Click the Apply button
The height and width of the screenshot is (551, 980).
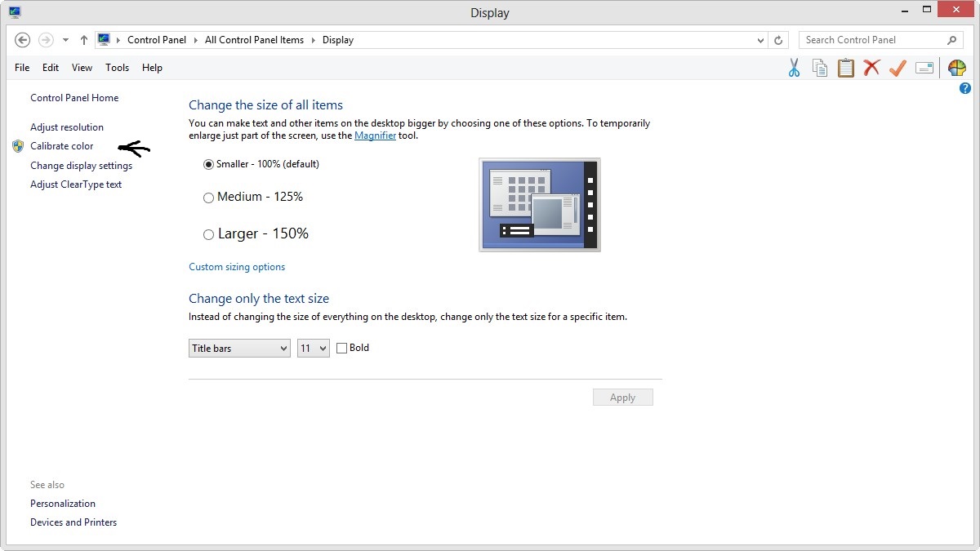(622, 398)
